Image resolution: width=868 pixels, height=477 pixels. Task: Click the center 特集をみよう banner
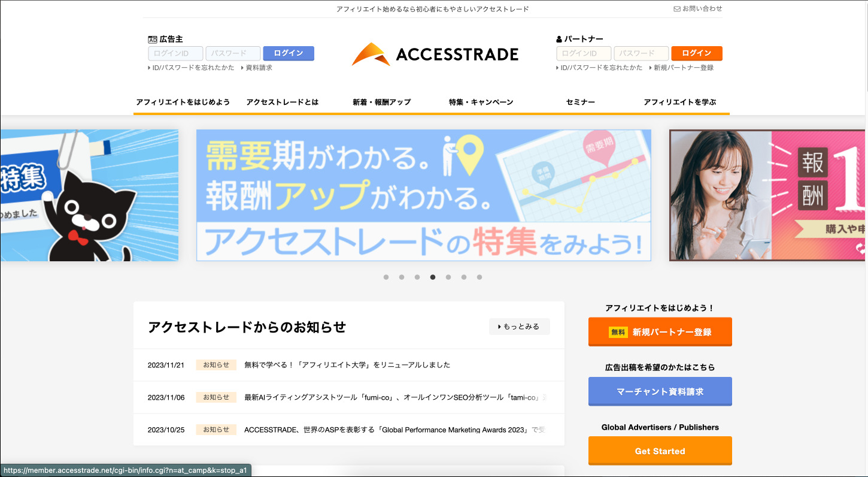tap(424, 195)
